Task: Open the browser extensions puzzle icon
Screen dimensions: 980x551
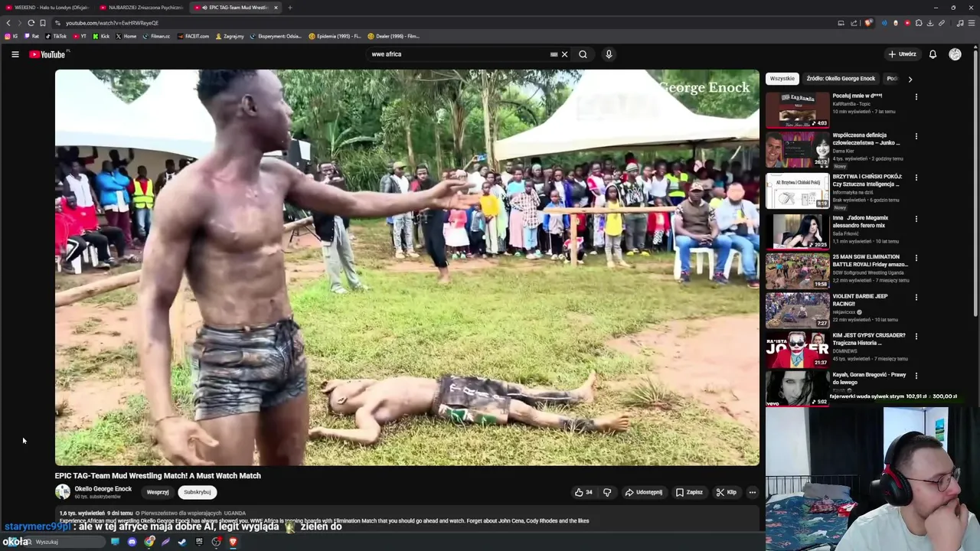Action: point(919,23)
